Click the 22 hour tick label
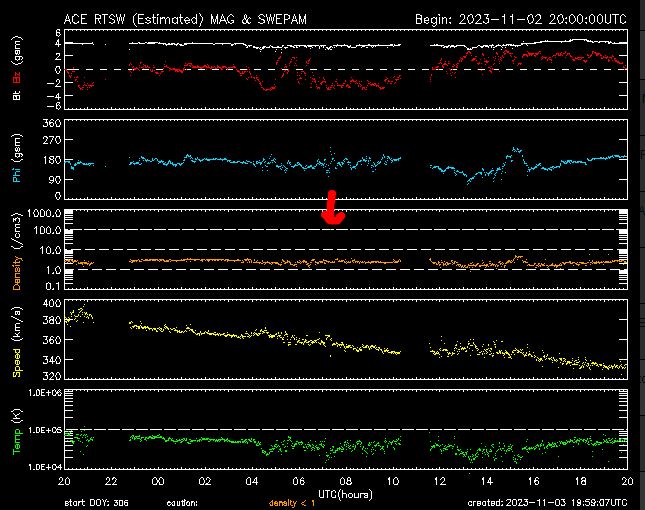This screenshot has width=645, height=510. (x=111, y=481)
